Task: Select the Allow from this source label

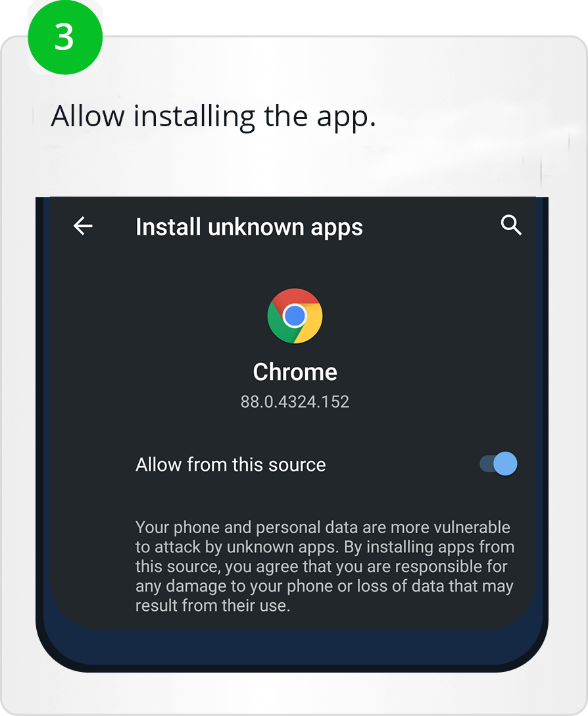Action: [x=231, y=465]
